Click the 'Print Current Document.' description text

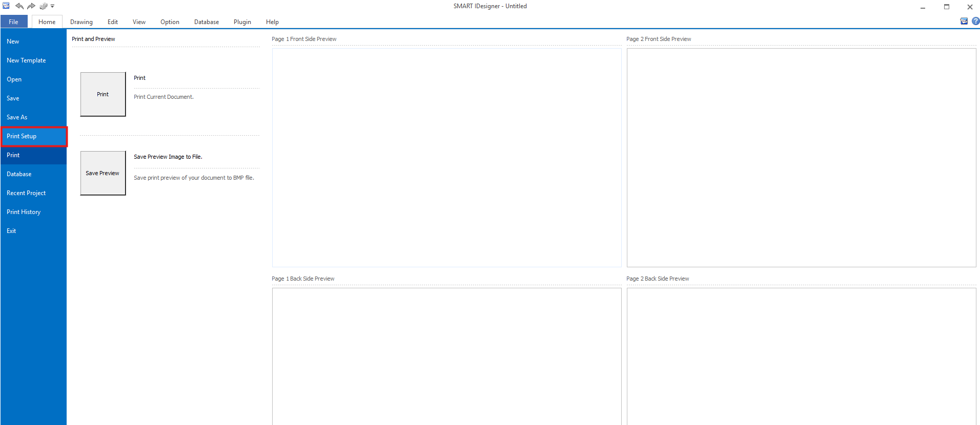coord(164,97)
